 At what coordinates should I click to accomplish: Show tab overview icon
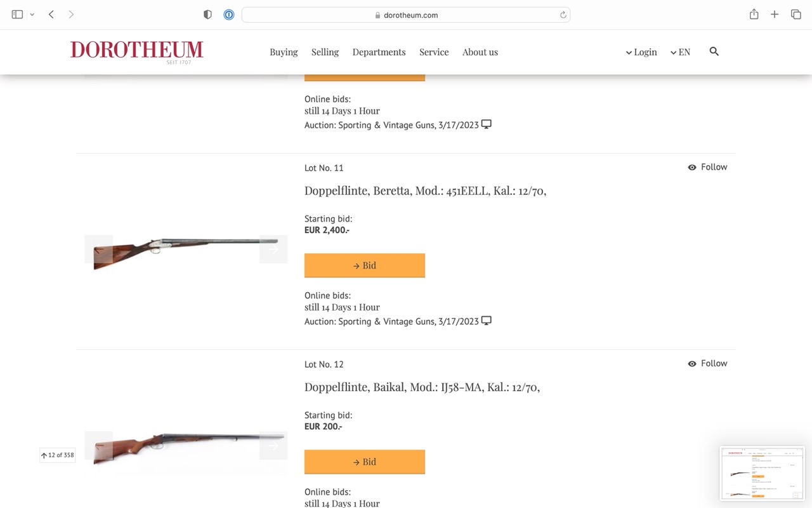796,15
